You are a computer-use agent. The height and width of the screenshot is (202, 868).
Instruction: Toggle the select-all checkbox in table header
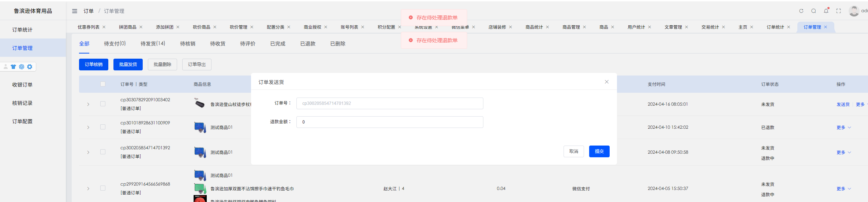[103, 84]
